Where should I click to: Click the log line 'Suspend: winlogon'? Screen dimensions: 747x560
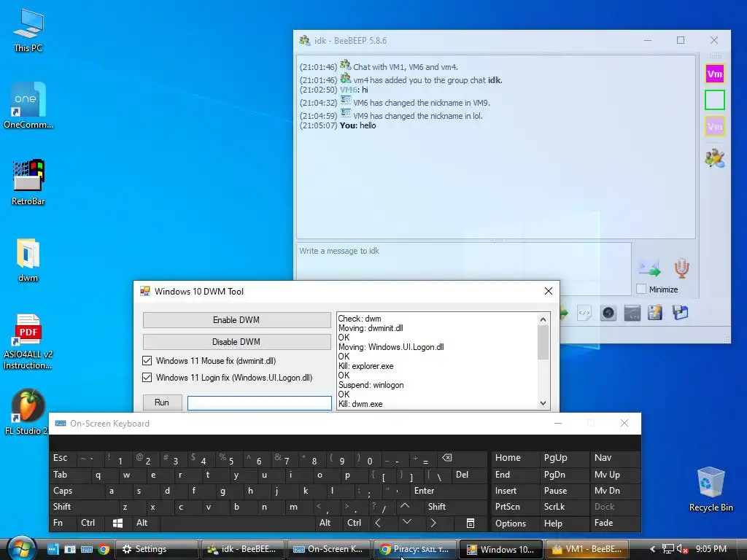(371, 385)
